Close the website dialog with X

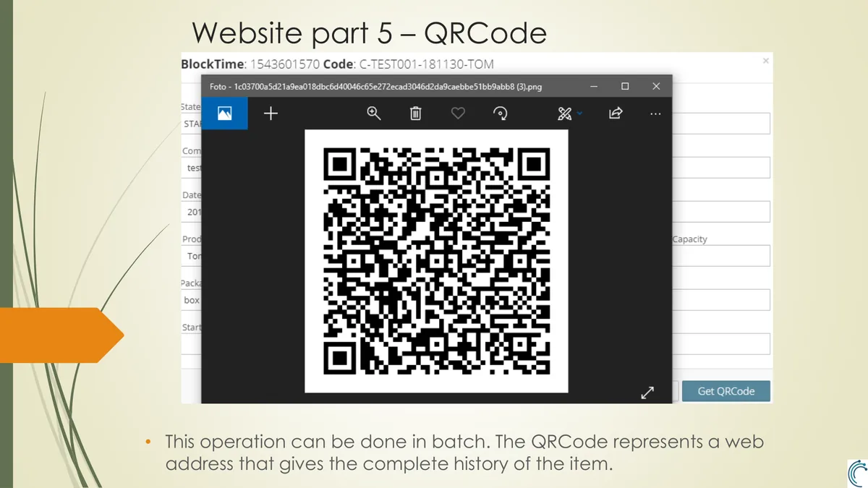click(765, 61)
